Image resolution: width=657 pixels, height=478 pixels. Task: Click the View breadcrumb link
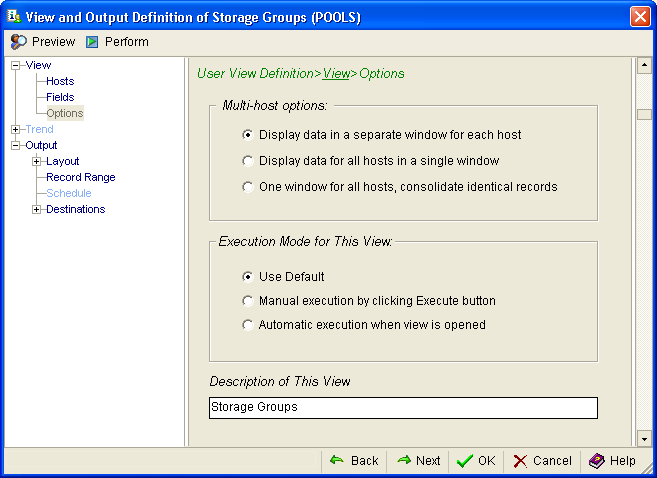tap(336, 73)
